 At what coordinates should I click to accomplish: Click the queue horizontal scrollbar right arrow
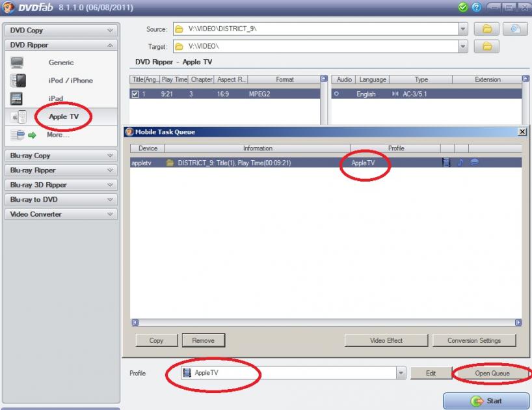tap(518, 322)
